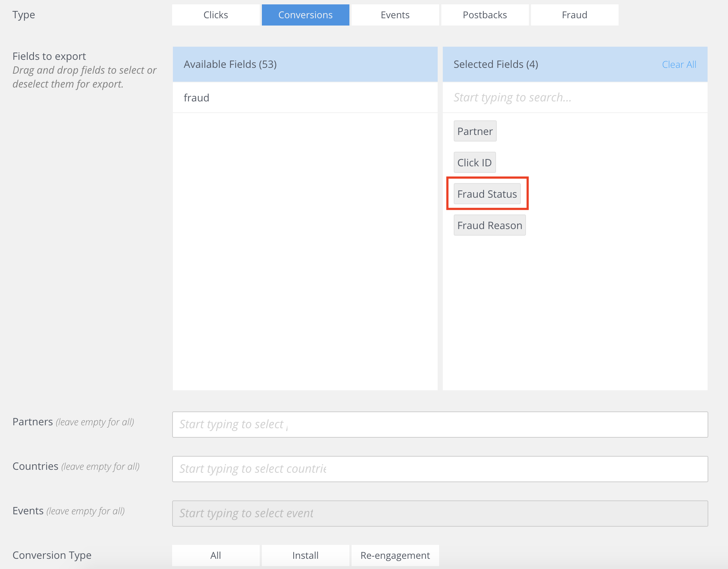The height and width of the screenshot is (569, 728).
Task: Click the Available Fields search box containing 'fraud'
Action: pos(305,98)
